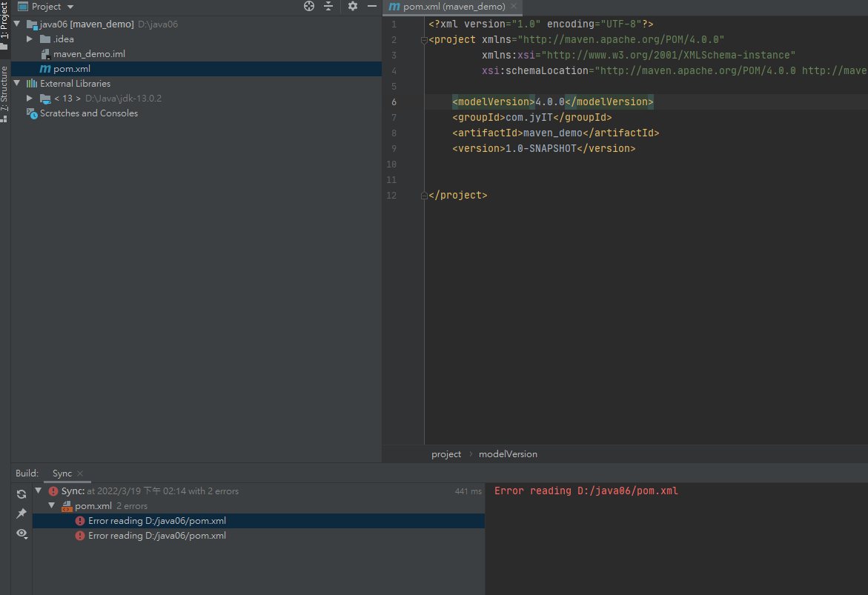Click the xml declaration on line 1
Screen dimensions: 868x595
pos(541,24)
